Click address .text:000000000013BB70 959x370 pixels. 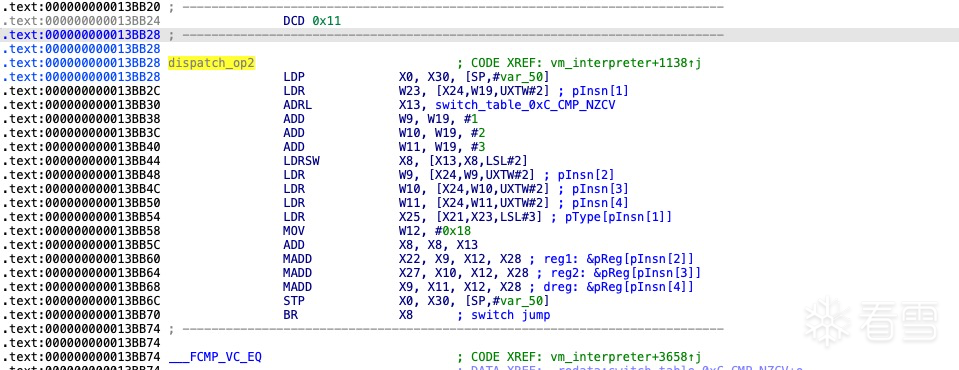81,315
